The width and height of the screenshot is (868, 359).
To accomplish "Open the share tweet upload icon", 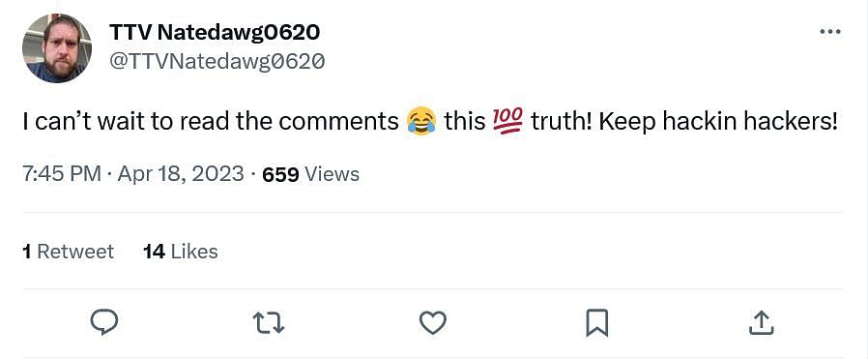I will pos(761,322).
